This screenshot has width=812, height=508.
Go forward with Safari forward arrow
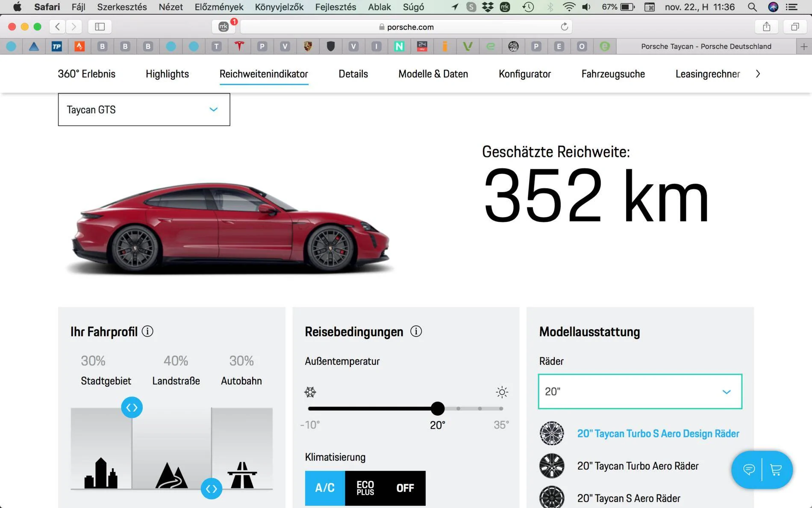pyautogui.click(x=74, y=27)
